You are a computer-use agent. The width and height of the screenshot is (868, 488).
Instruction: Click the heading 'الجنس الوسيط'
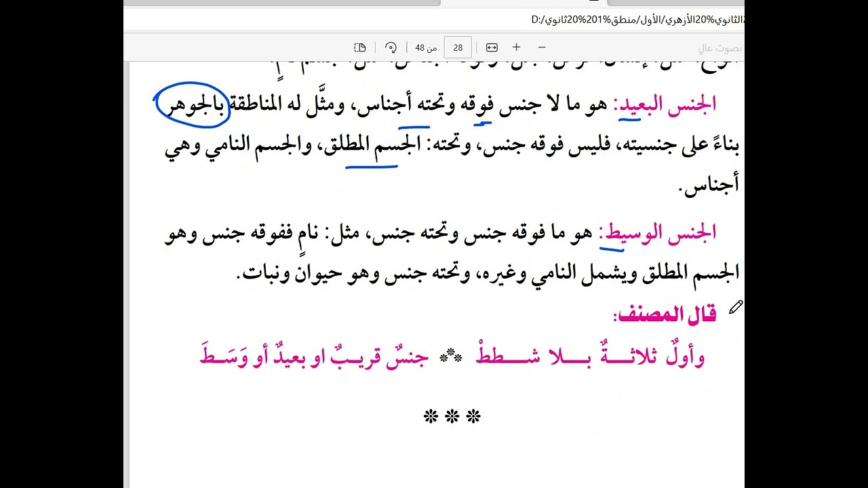(x=656, y=233)
